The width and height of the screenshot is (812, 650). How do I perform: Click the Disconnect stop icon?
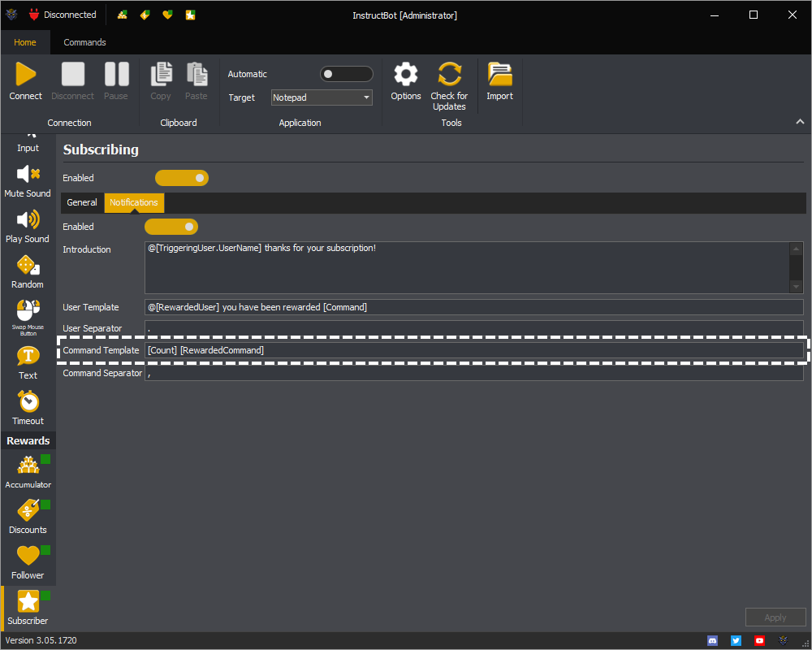(x=72, y=74)
